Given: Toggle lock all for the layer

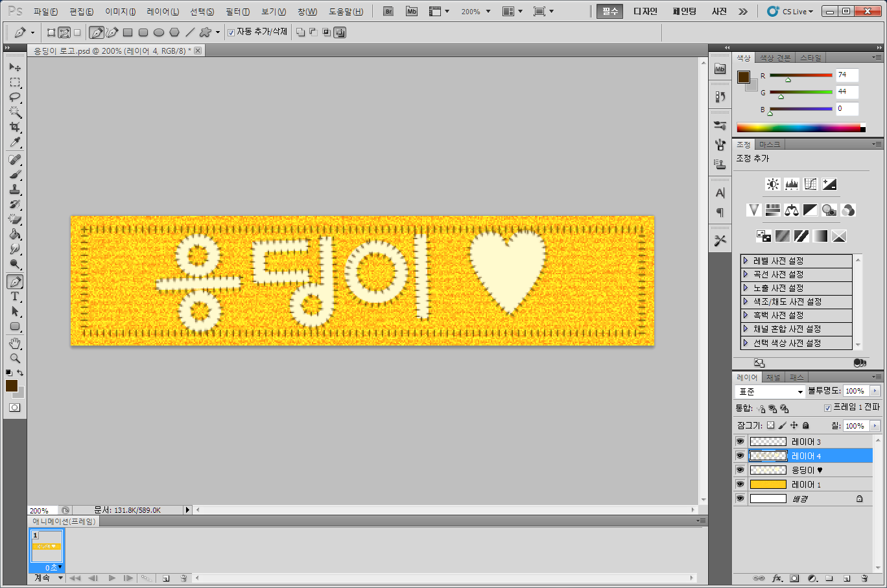Looking at the screenshot, I should click(806, 425).
